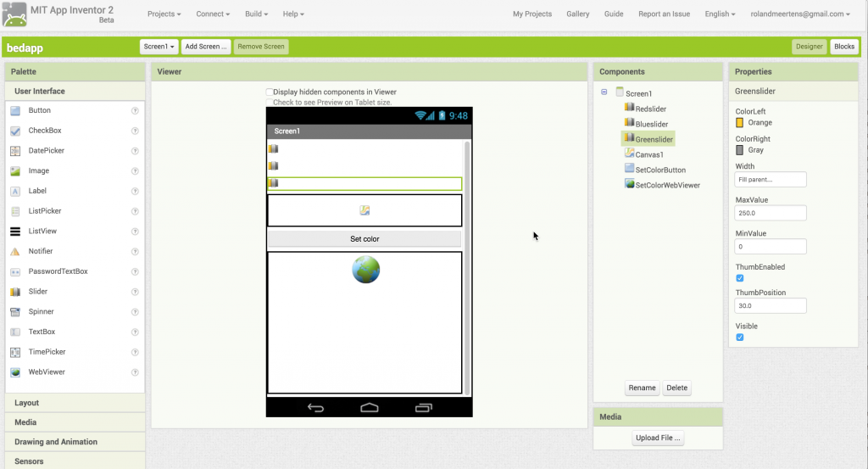
Task: Select Canvas1 icon in the Components tree
Action: click(x=629, y=154)
